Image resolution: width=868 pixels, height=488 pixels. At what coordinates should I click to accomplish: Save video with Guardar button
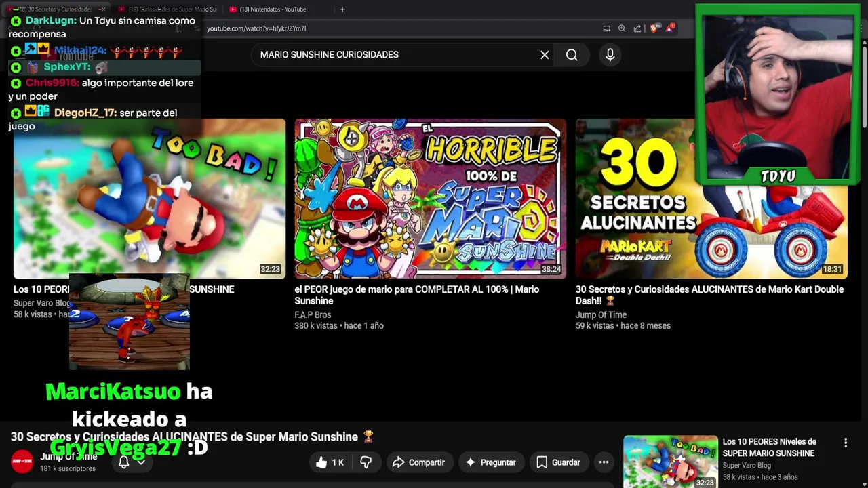[558, 462]
